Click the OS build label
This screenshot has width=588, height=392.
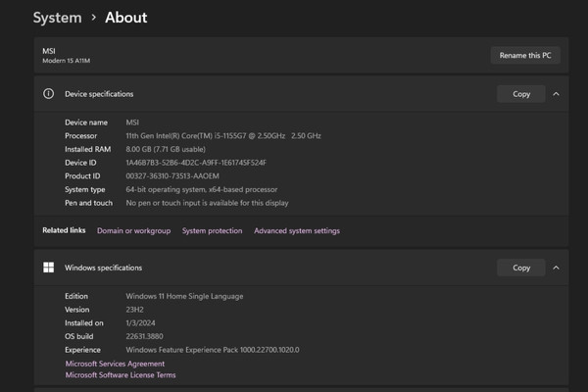(x=78, y=336)
